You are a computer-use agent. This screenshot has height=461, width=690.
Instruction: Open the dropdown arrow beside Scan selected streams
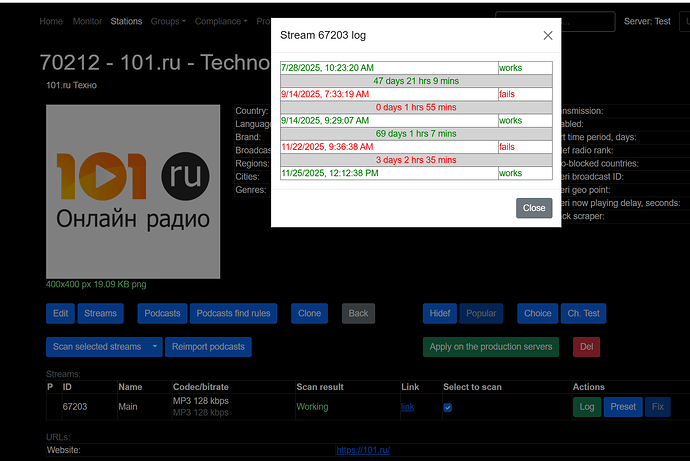(155, 347)
